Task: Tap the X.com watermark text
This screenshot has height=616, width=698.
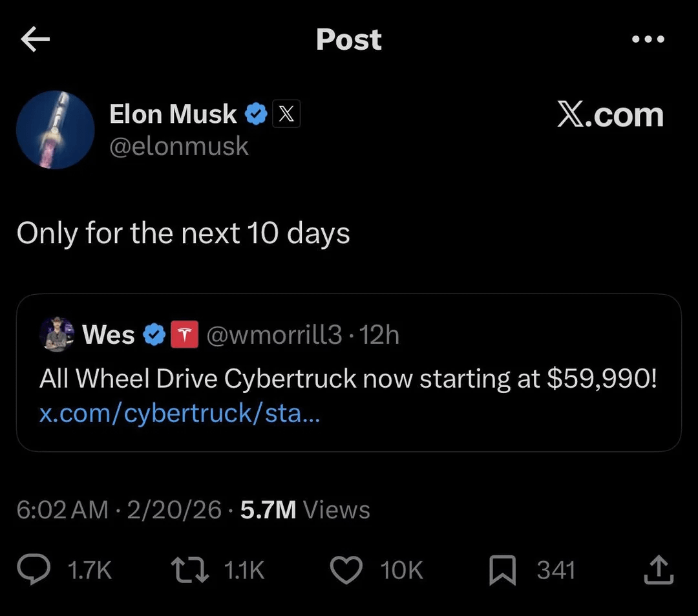Action: point(610,115)
